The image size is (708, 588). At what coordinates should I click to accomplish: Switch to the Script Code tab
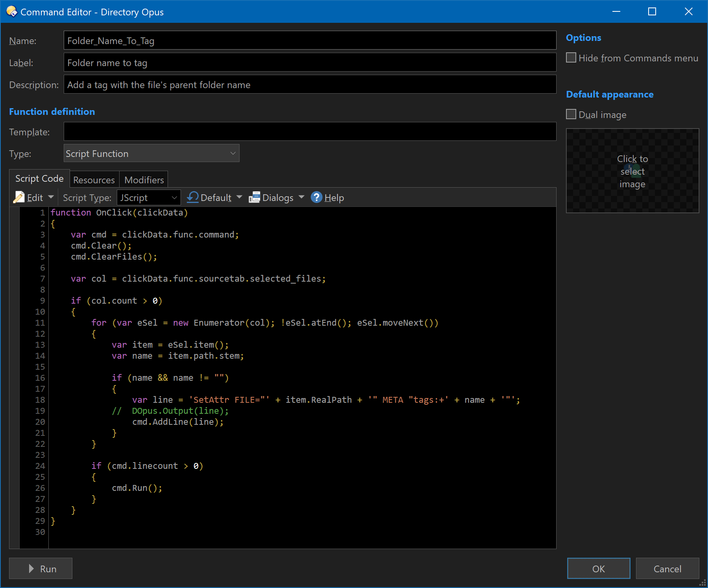pos(39,179)
